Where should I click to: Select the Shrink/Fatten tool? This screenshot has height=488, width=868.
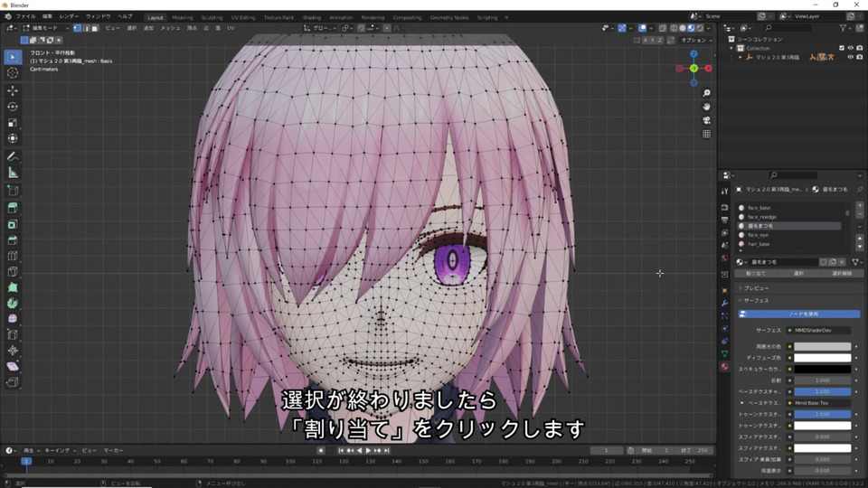coord(13,351)
